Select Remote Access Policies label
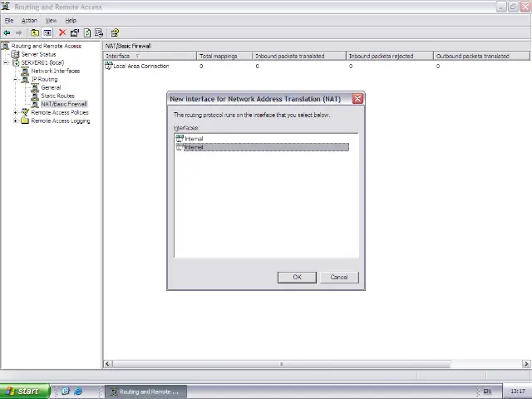 tap(60, 112)
